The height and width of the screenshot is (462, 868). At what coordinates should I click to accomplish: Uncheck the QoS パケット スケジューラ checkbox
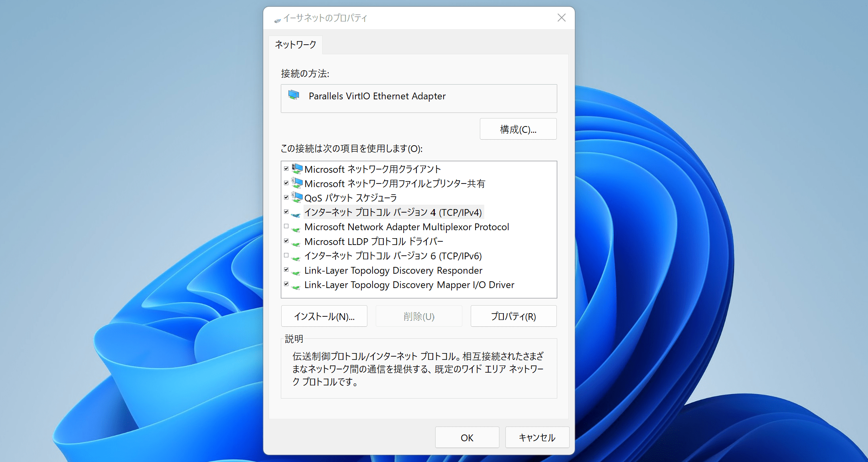click(x=286, y=197)
